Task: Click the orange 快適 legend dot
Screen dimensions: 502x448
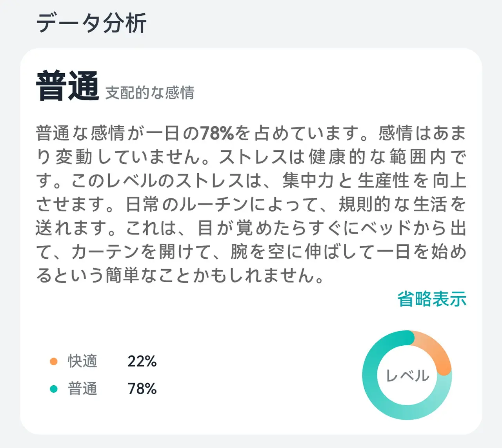Action: point(54,361)
